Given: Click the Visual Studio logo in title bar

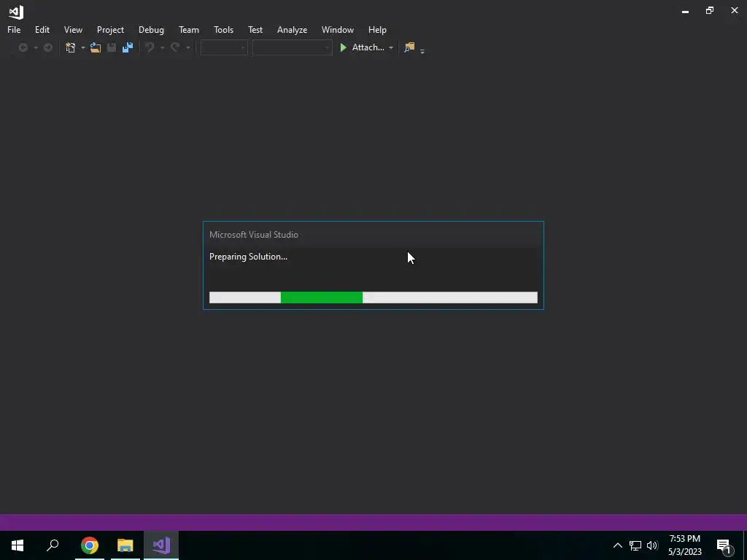Looking at the screenshot, I should click(16, 12).
